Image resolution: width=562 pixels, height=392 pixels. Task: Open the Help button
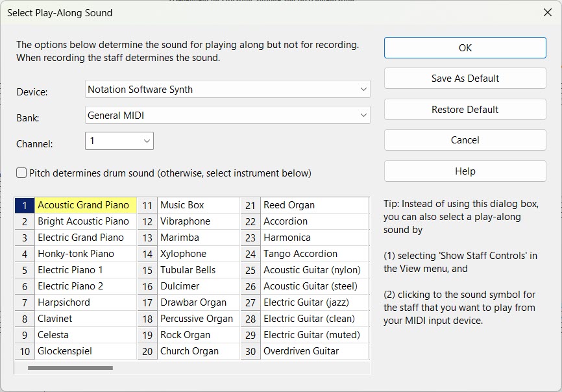coord(465,171)
